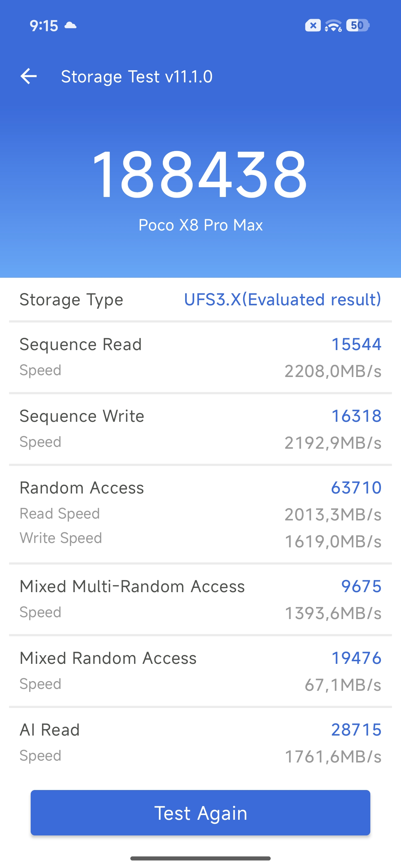Open the Mixed Multi-Random Access row
The width and height of the screenshot is (401, 868).
pyautogui.click(x=200, y=599)
